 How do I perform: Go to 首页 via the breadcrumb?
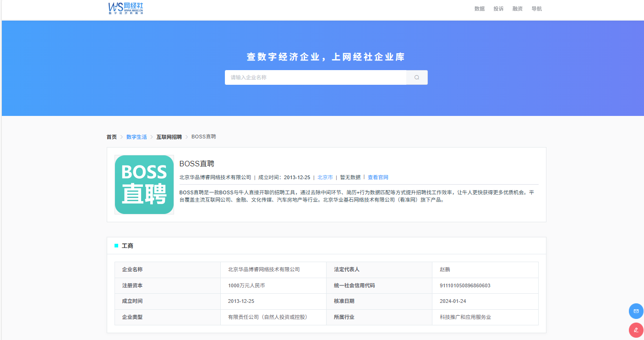112,137
